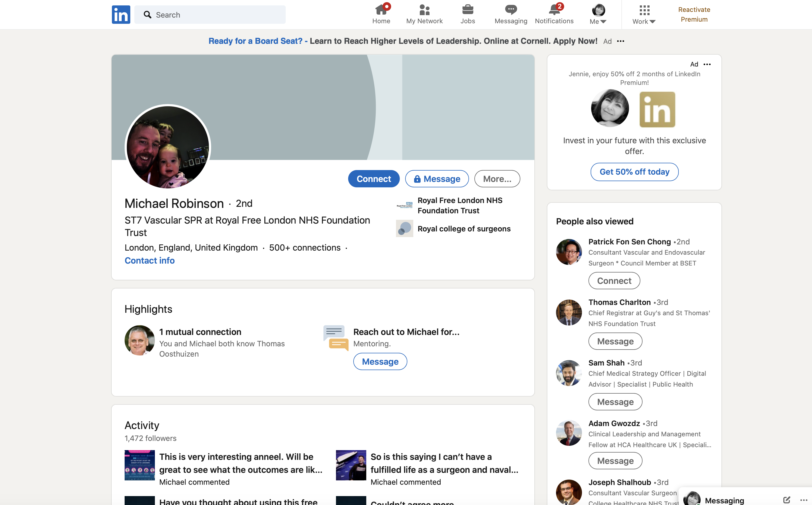812x505 pixels.
Task: Message Thomas Charlton
Action: (x=615, y=341)
